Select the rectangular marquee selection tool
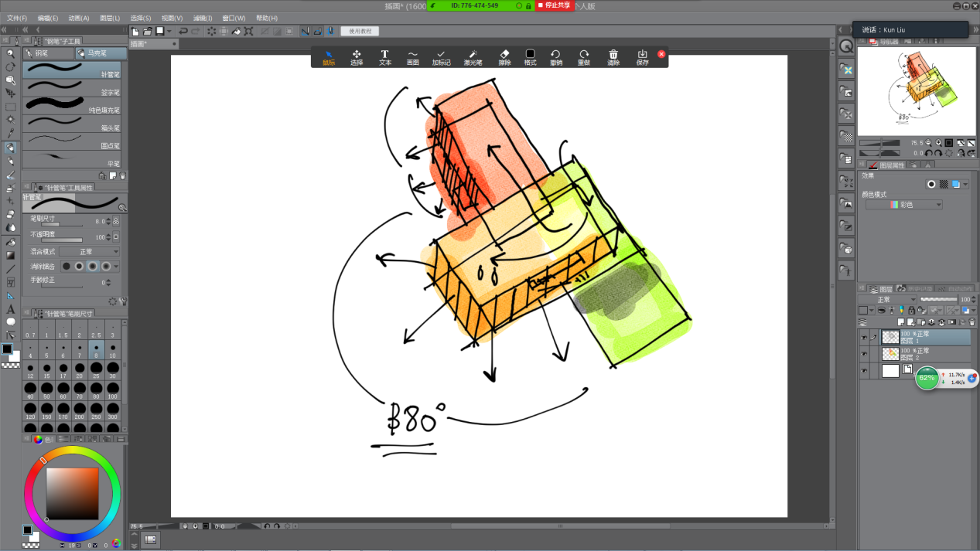This screenshot has width=980, height=551. (11, 107)
